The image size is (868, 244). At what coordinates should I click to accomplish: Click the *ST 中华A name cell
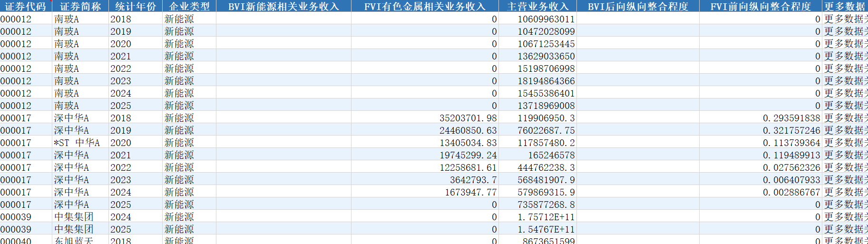tap(80, 143)
